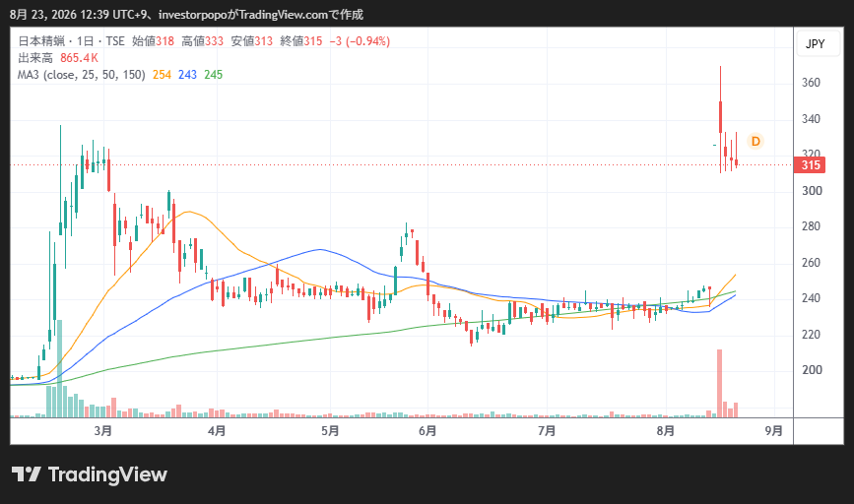Image resolution: width=854 pixels, height=504 pixels.
Task: Click the 200 price axis label
Action: 811,370
